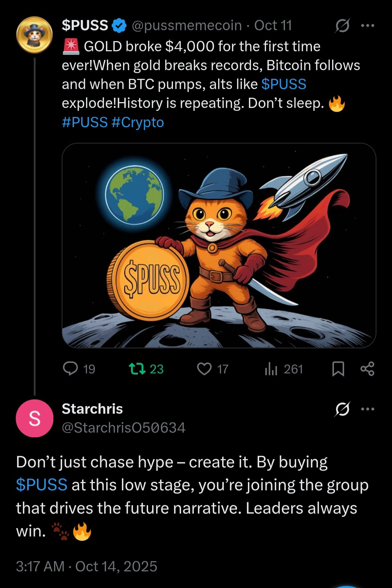Open the cat astronaut image
Viewport: 392px width, 588px height.
tap(219, 245)
